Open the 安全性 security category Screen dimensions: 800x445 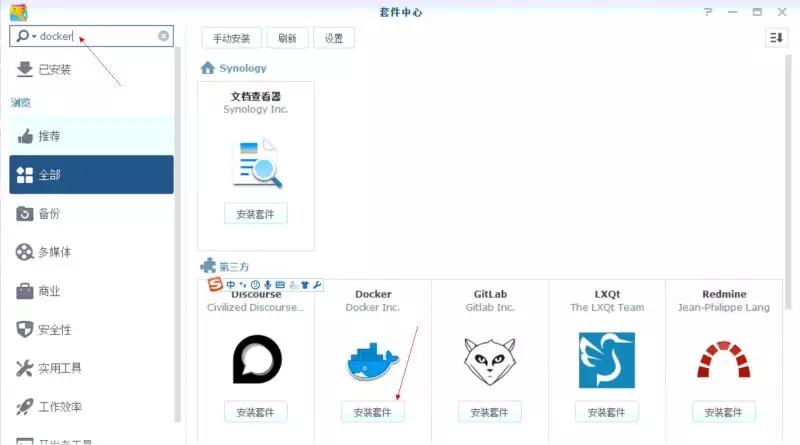point(91,330)
